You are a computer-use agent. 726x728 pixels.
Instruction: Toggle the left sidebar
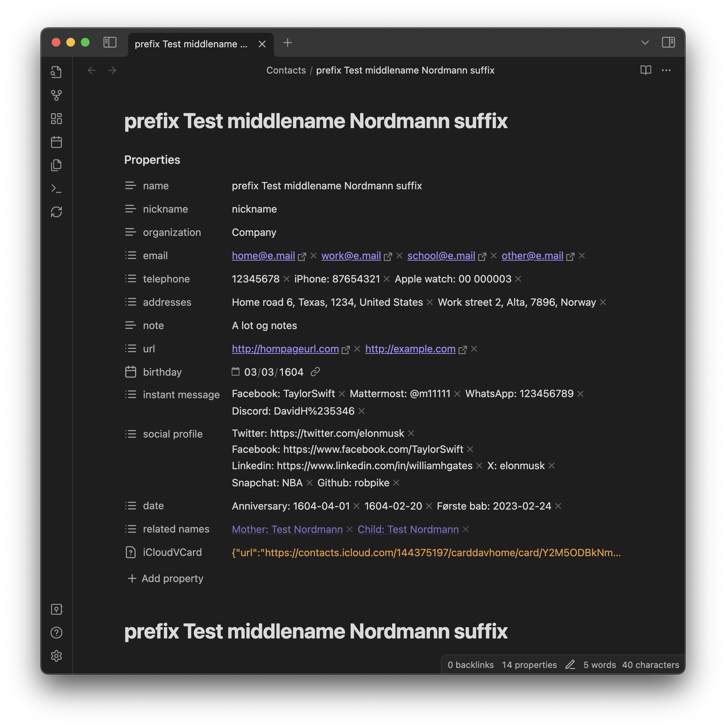(110, 42)
